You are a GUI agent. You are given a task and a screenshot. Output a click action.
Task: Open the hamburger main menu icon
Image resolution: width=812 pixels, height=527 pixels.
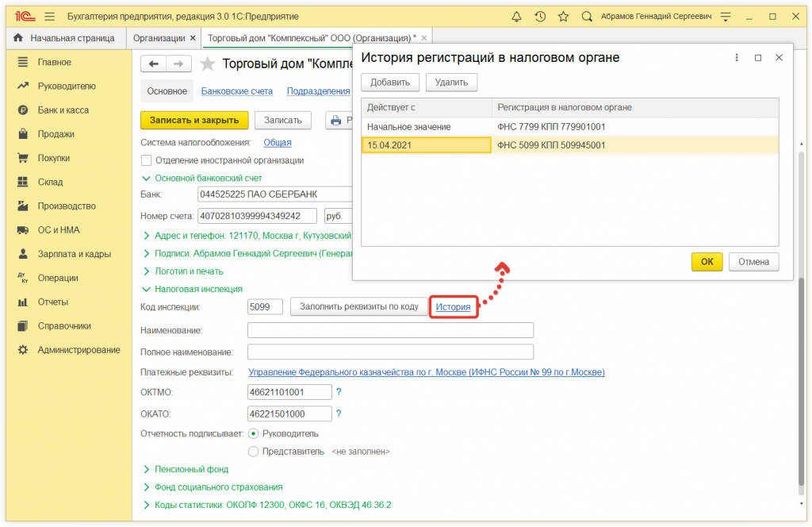pyautogui.click(x=50, y=17)
